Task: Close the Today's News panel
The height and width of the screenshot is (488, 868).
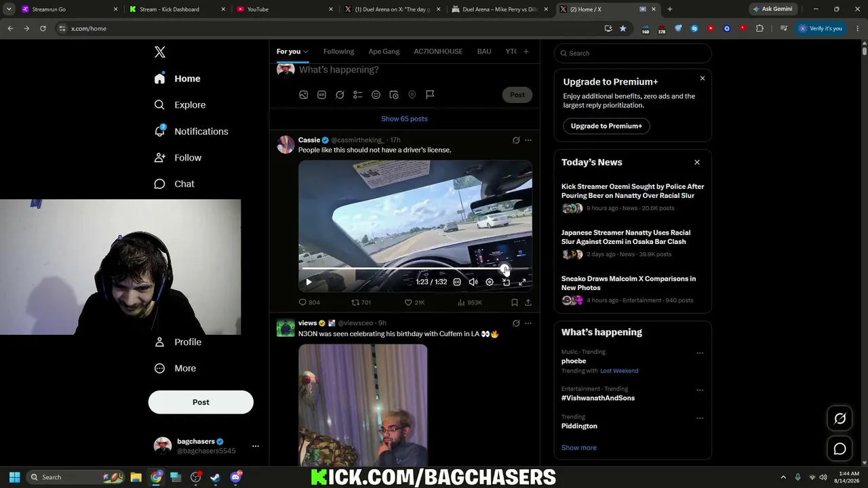Action: (696, 163)
